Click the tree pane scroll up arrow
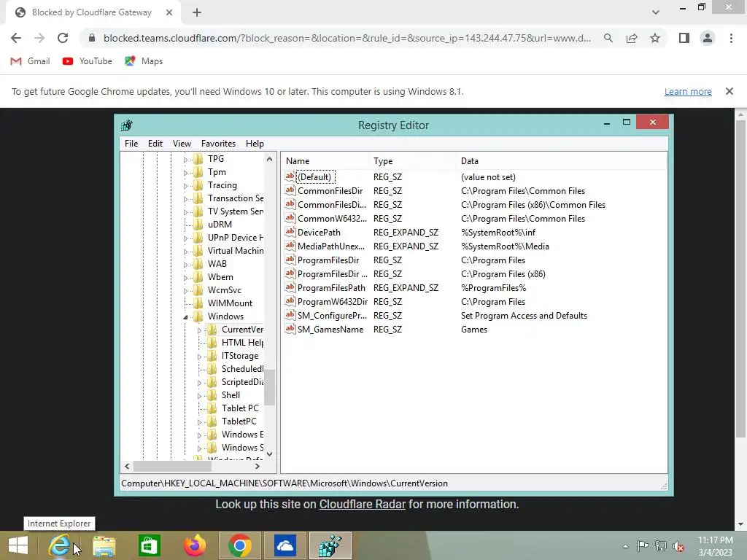The image size is (747, 560). point(270,159)
